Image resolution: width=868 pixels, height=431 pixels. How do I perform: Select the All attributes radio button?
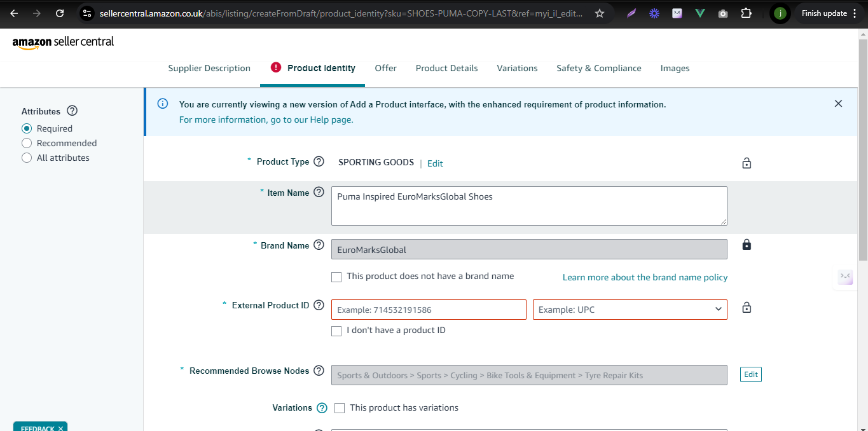[27, 158]
